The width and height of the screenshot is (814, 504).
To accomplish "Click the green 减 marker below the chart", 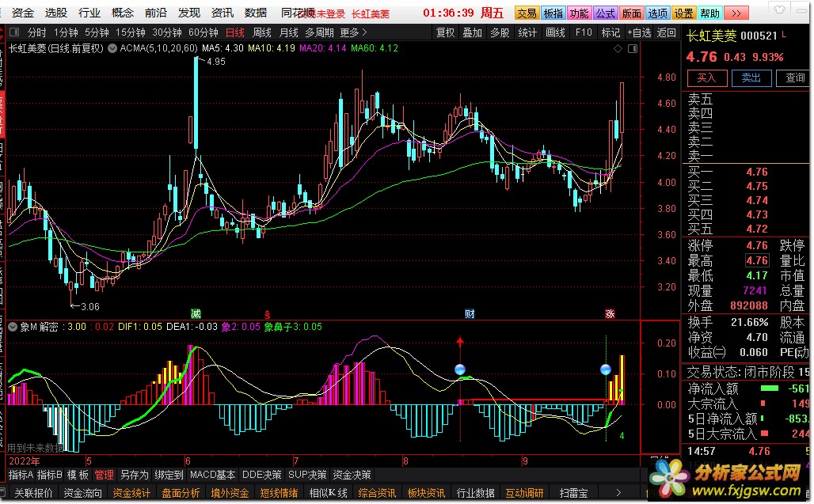I will pyautogui.click(x=196, y=313).
